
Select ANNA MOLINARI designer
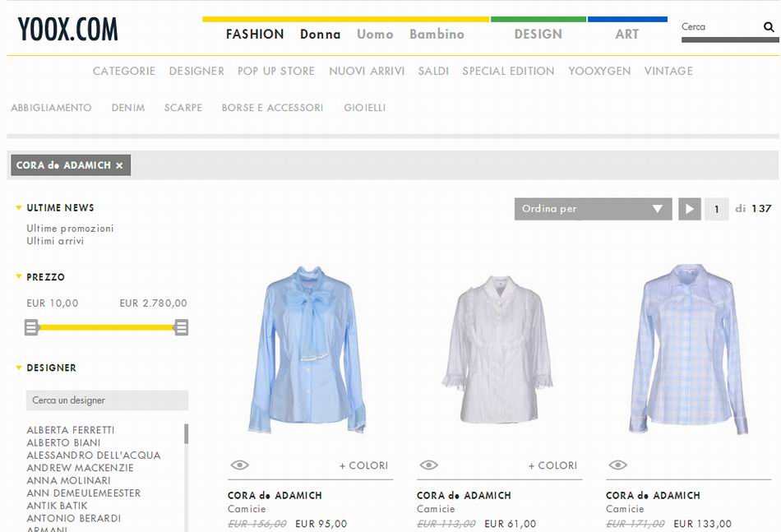69,480
